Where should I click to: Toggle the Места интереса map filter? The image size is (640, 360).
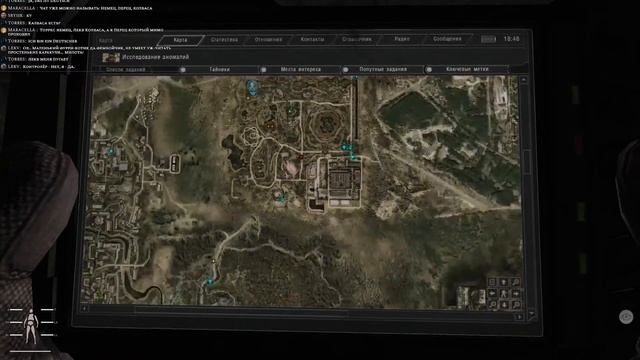301,69
